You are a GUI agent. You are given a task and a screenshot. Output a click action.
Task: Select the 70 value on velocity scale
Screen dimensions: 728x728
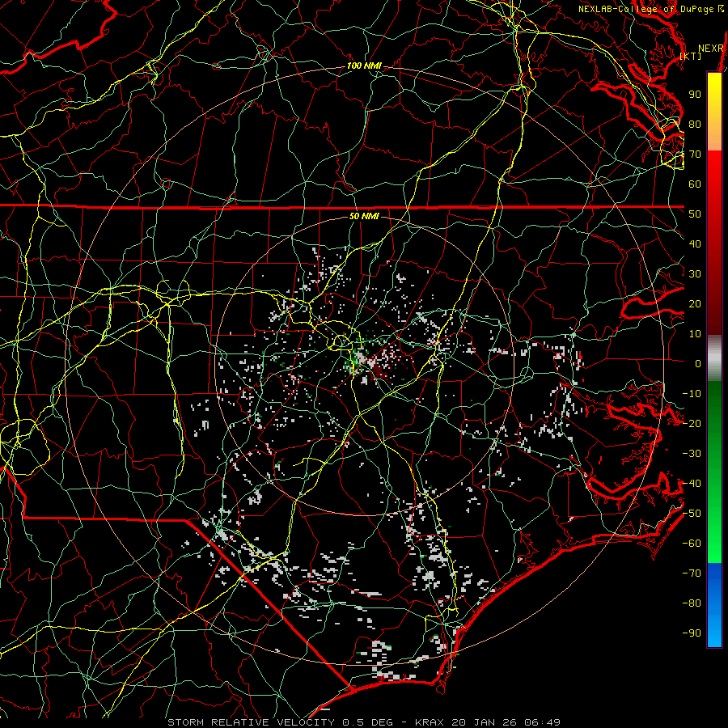[695, 154]
